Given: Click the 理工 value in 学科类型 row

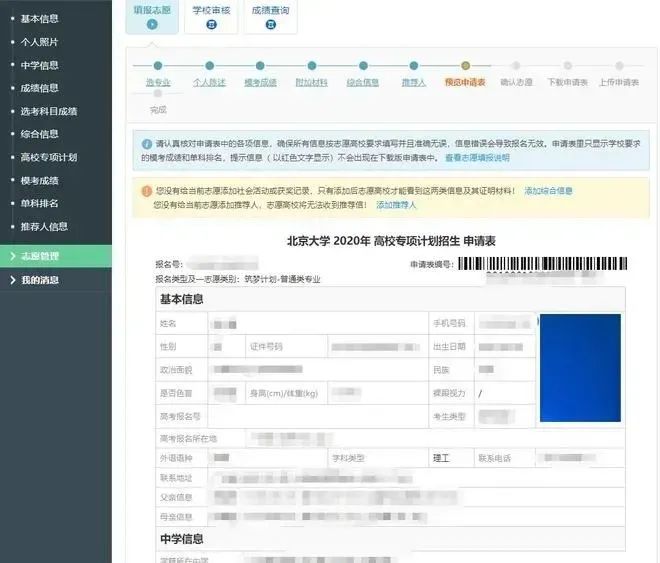Looking at the screenshot, I should pos(441,458).
